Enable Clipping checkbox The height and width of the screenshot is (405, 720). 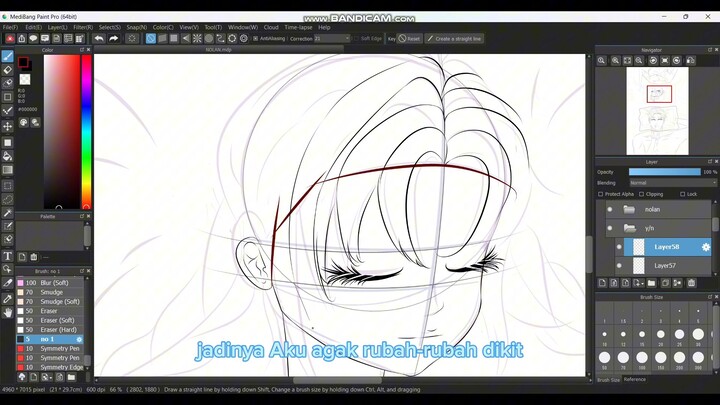(x=641, y=194)
